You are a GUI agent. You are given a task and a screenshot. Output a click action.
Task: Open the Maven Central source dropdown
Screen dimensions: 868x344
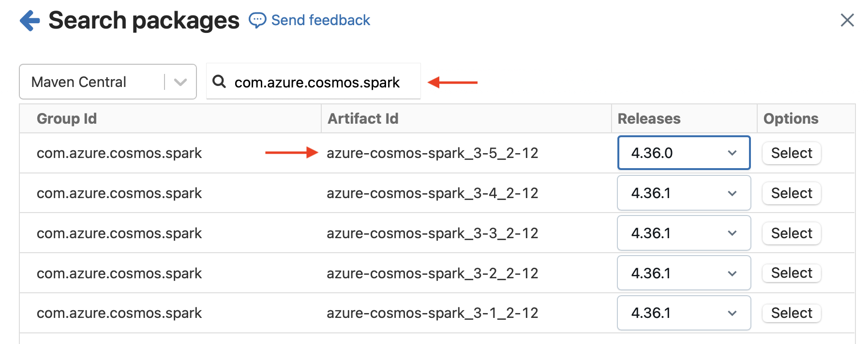click(x=107, y=82)
